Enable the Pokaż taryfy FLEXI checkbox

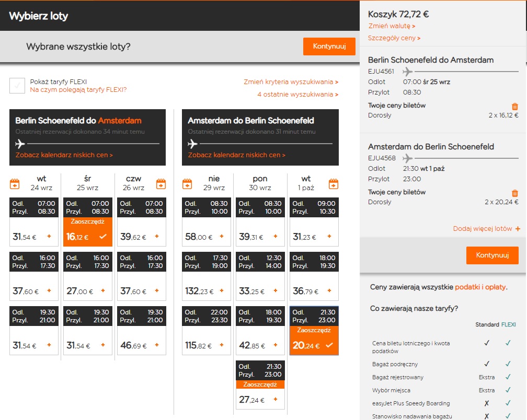coord(17,86)
